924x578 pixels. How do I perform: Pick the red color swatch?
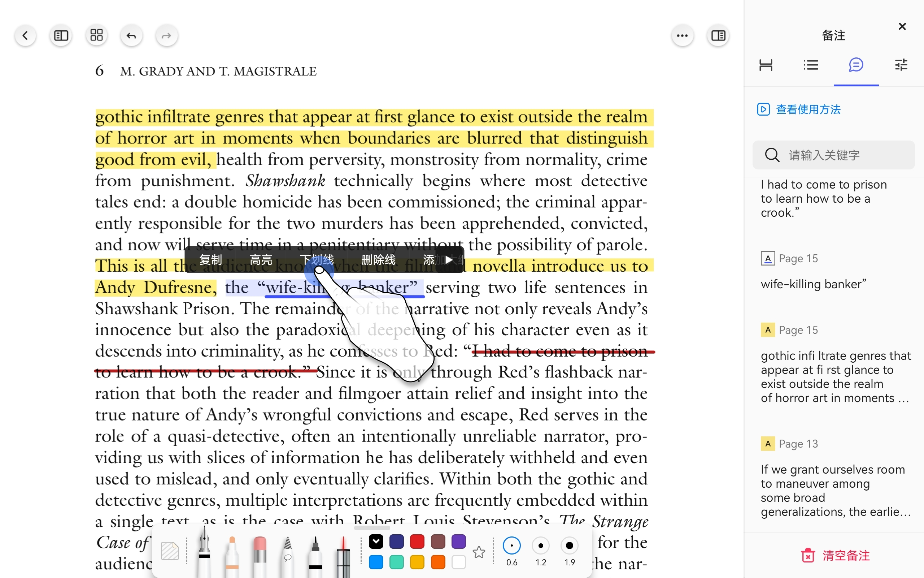[x=417, y=541]
